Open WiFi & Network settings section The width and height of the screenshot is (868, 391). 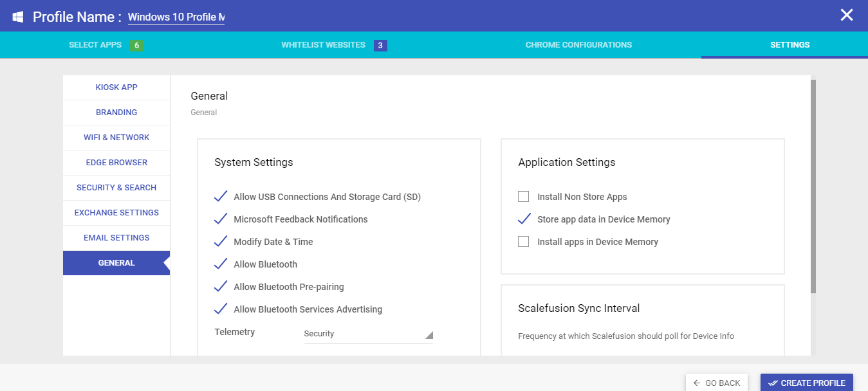point(116,138)
